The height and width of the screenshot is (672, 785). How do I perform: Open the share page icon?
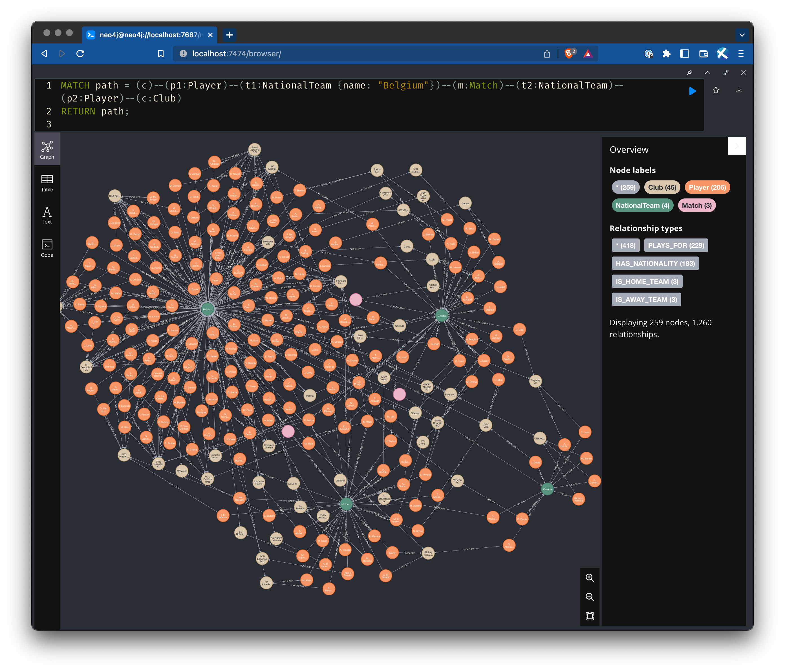click(547, 54)
